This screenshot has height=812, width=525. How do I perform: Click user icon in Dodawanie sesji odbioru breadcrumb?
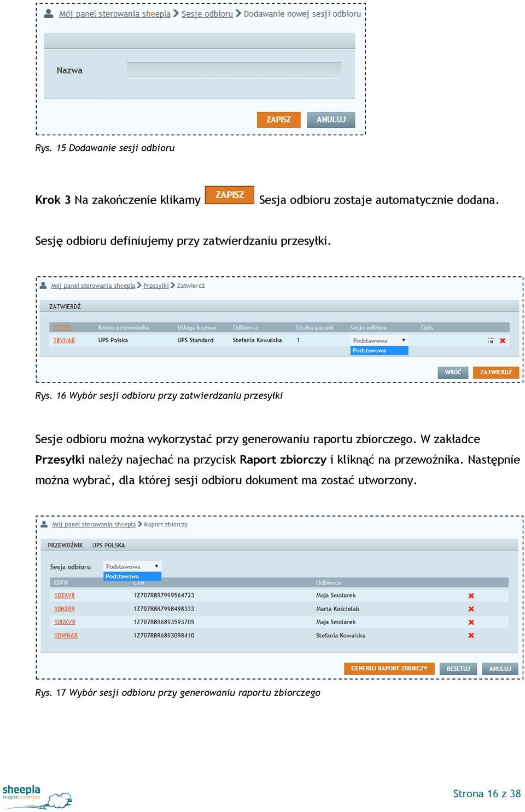[49, 13]
